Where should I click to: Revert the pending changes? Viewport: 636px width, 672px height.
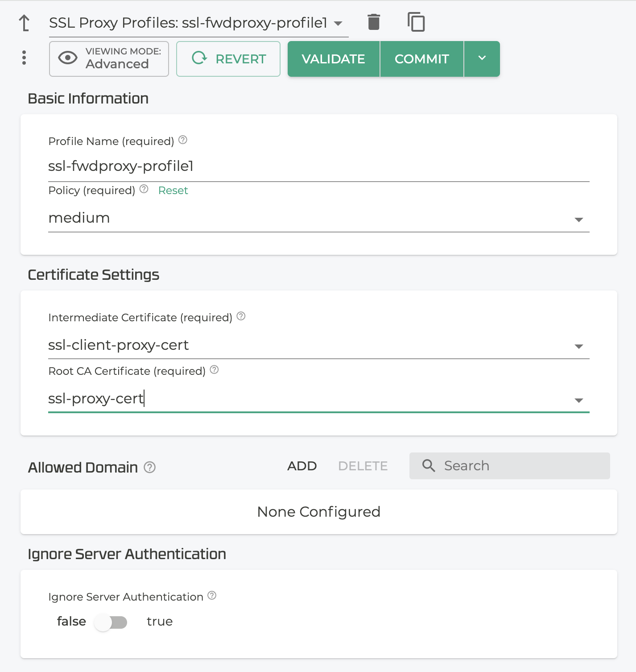[228, 59]
